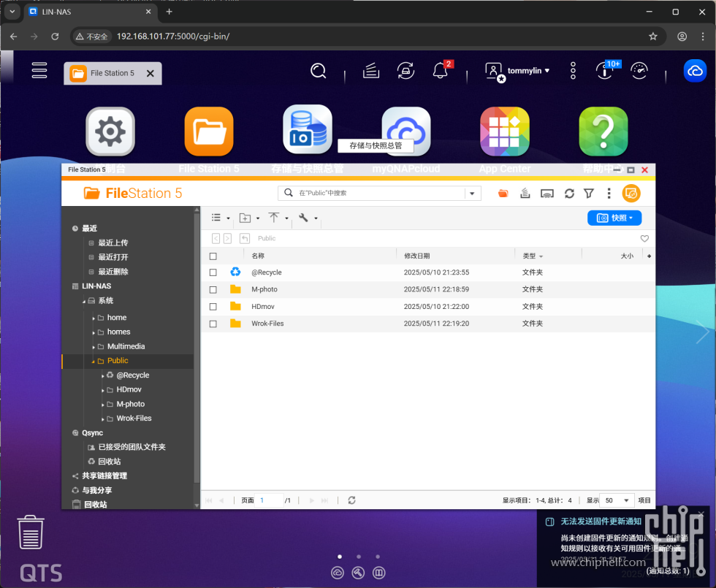Open the notifications bell with badge 2
The height and width of the screenshot is (588, 716).
(x=440, y=71)
